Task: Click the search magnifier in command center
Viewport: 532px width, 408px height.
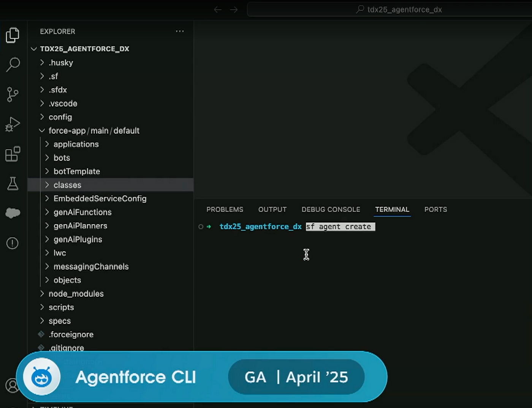Action: click(360, 9)
